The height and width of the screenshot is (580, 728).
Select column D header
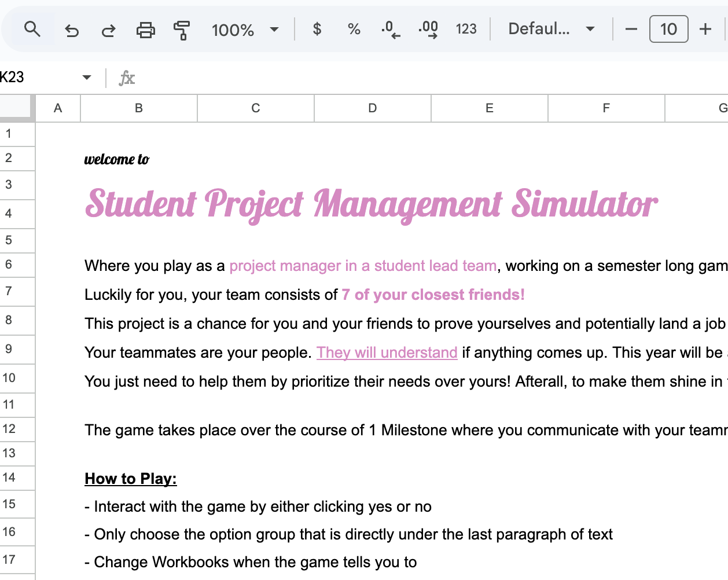click(372, 108)
